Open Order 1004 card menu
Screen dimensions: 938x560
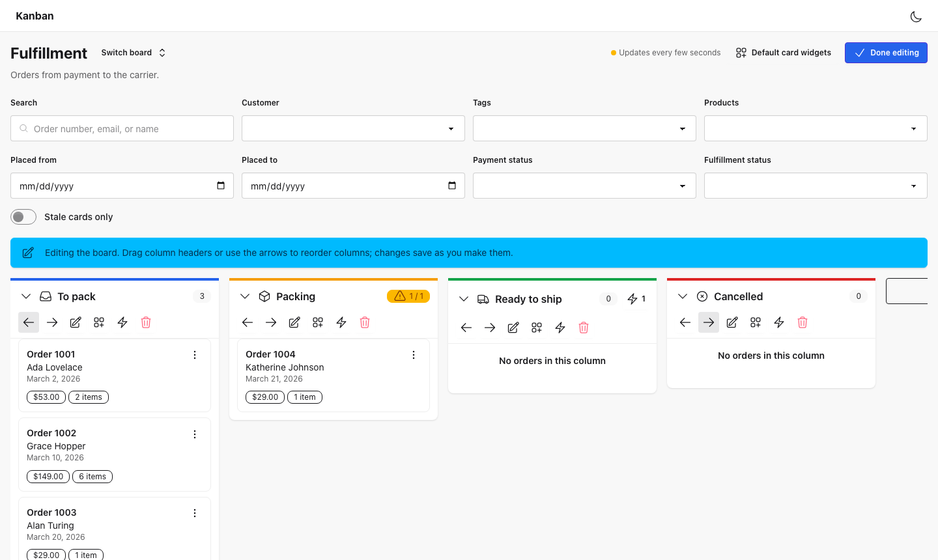point(414,355)
